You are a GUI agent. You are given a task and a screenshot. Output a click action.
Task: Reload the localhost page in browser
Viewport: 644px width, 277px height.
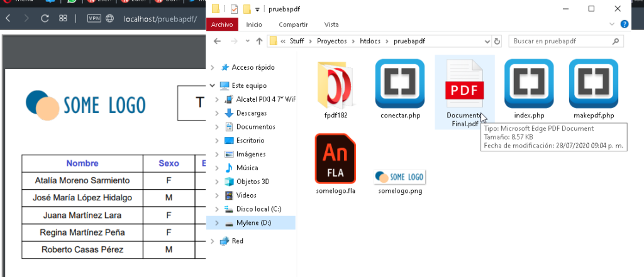coord(45,18)
